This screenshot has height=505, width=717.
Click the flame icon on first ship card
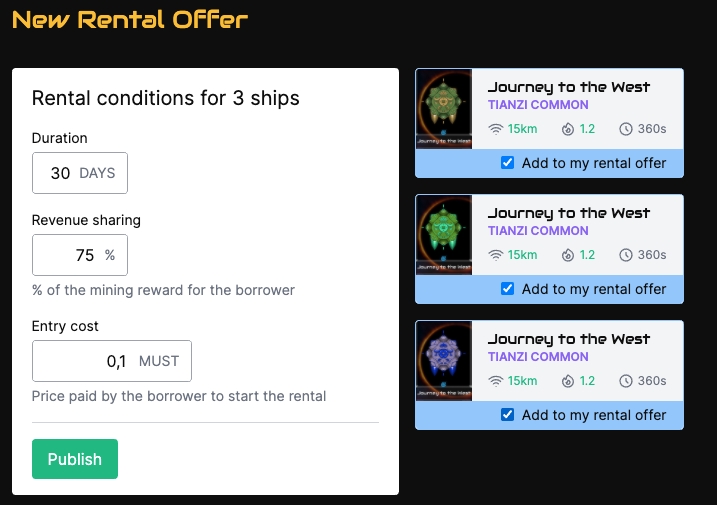568,129
